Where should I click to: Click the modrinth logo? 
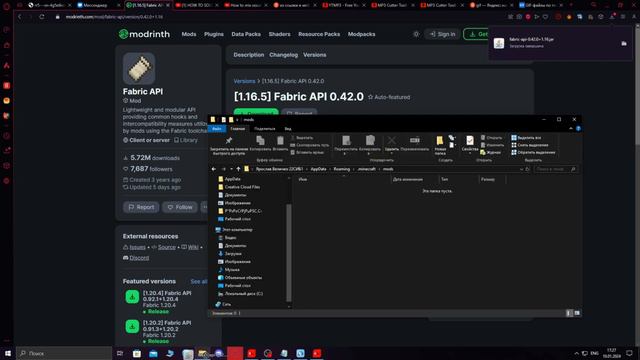pos(144,34)
